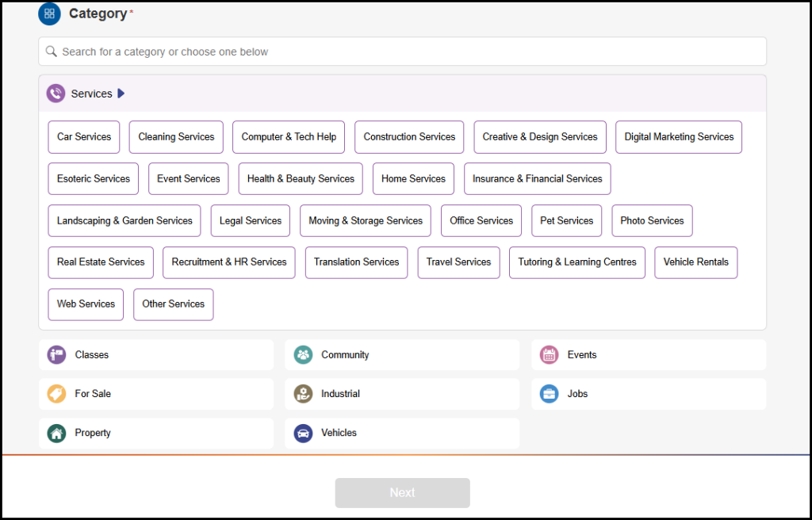Select Digital Marketing Services
812x520 pixels.
[x=678, y=136]
